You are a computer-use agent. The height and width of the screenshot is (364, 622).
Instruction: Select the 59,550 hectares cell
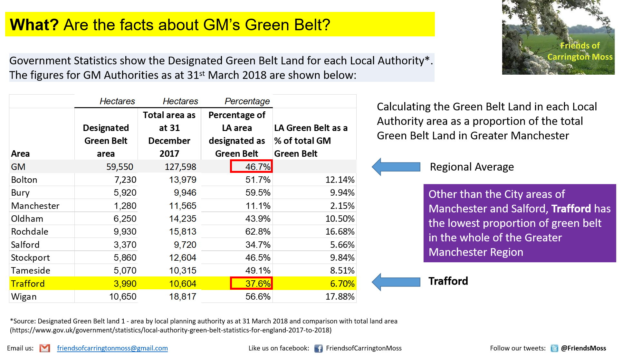(x=120, y=167)
